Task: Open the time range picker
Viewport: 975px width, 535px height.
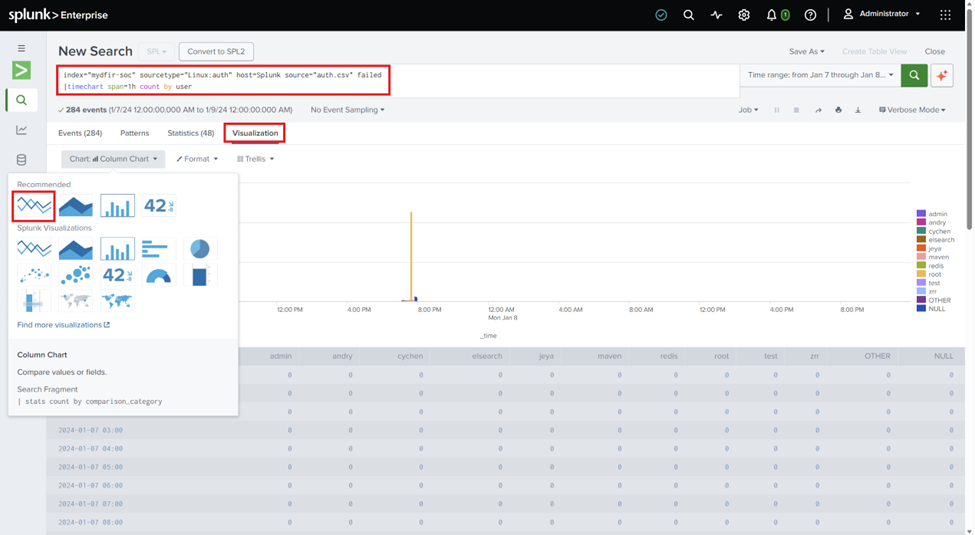Action: click(820, 75)
